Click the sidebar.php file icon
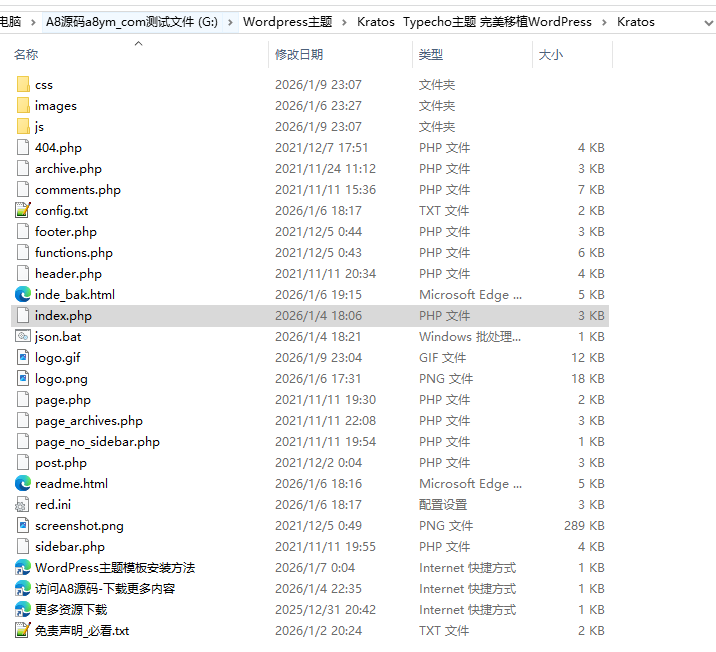The height and width of the screenshot is (652, 716). tap(23, 547)
